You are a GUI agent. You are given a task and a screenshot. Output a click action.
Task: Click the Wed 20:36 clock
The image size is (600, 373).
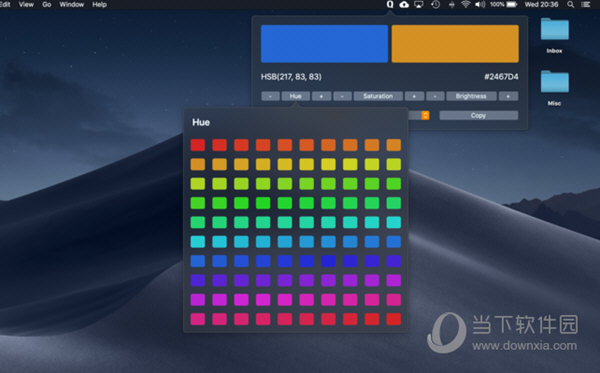click(541, 5)
